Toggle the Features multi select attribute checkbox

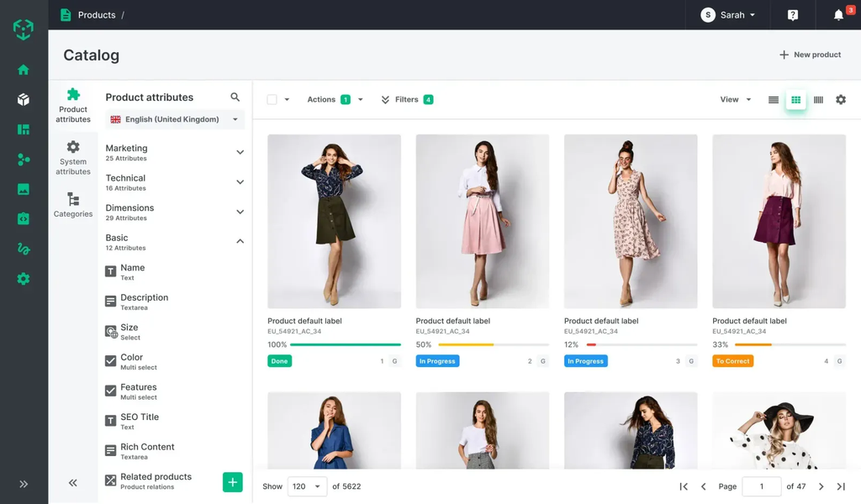coord(111,391)
